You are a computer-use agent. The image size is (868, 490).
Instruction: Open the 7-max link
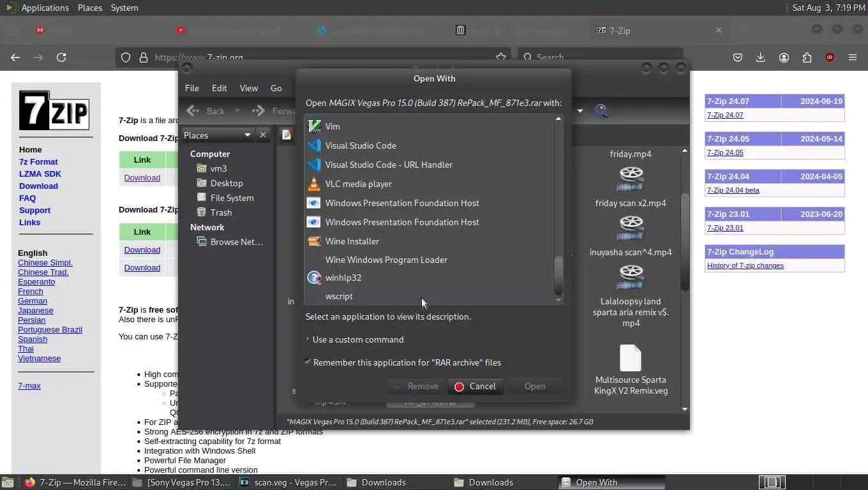coord(29,385)
